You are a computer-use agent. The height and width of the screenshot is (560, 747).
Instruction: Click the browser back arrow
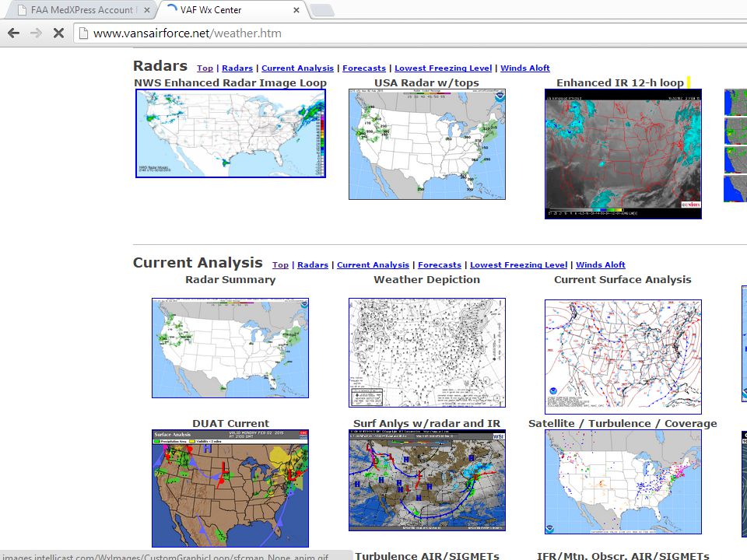[x=14, y=33]
